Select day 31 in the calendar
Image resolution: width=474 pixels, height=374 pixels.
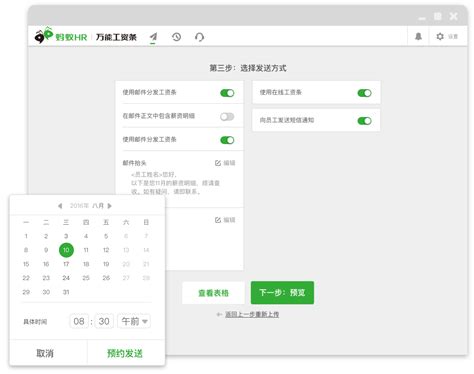pos(66,292)
